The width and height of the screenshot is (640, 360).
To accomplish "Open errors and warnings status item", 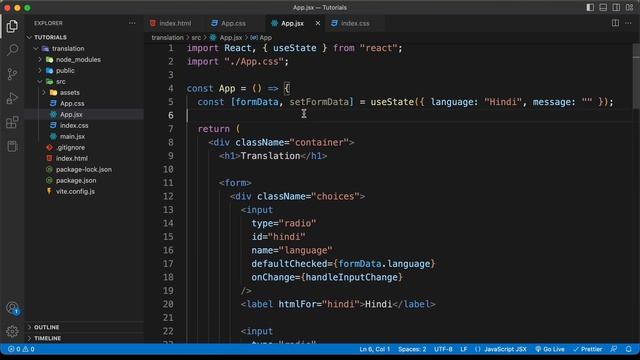I will tap(21, 349).
